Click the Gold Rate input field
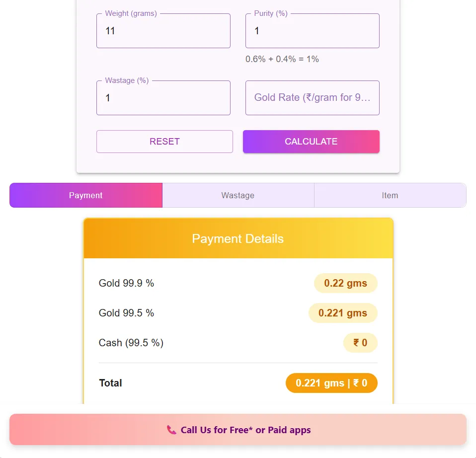 [x=312, y=98]
